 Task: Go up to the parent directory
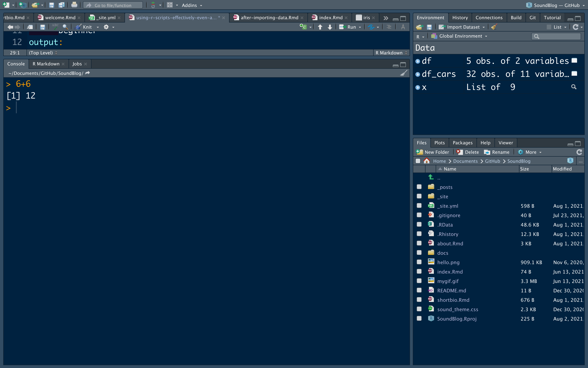click(x=431, y=177)
